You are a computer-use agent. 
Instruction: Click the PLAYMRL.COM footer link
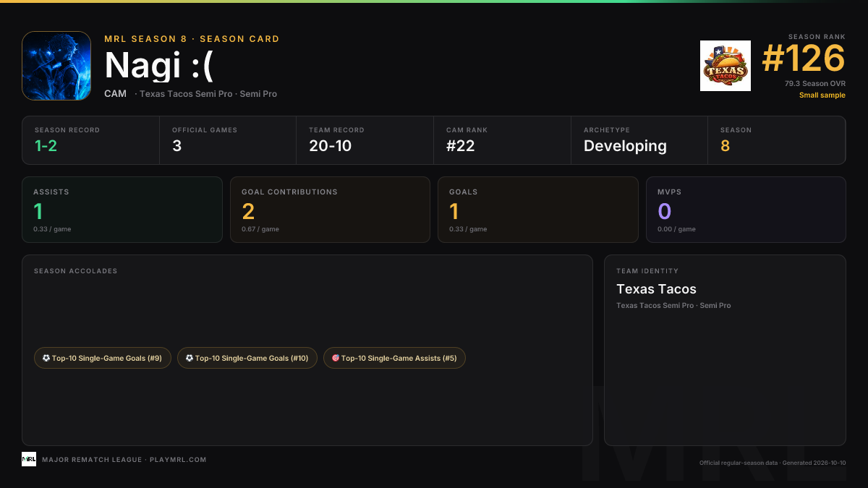(178, 460)
